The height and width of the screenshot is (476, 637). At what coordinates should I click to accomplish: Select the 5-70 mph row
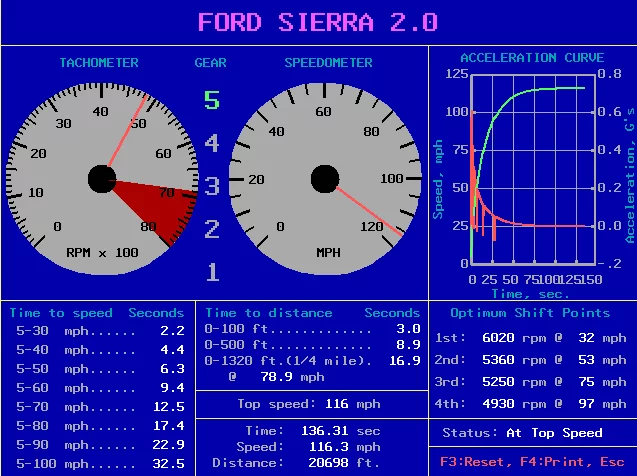[x=100, y=407]
